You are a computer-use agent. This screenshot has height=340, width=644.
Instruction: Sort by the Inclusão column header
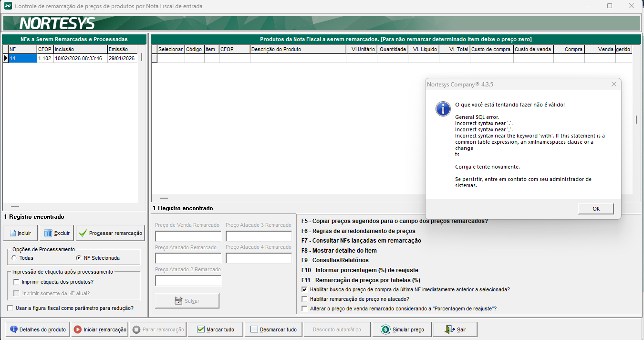pos(80,49)
